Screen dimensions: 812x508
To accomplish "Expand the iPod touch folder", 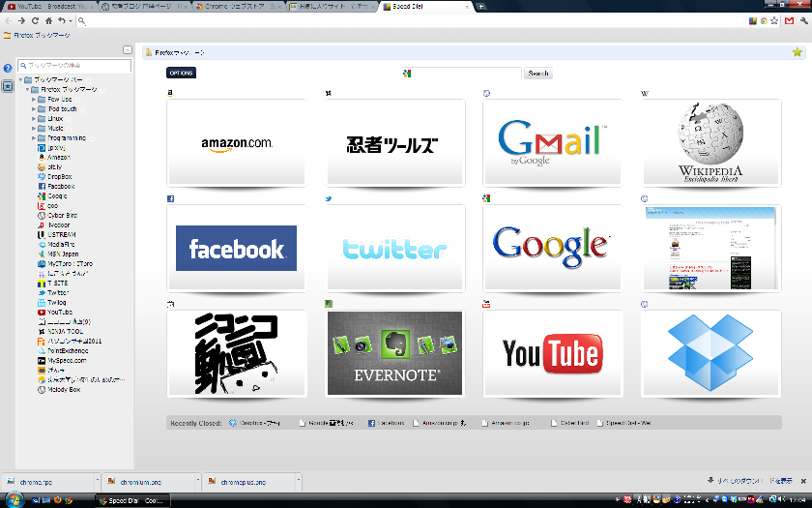I will click(x=34, y=108).
